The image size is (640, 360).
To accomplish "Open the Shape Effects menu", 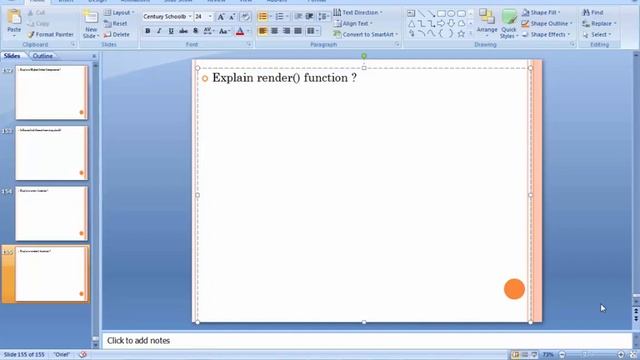I will click(x=546, y=35).
